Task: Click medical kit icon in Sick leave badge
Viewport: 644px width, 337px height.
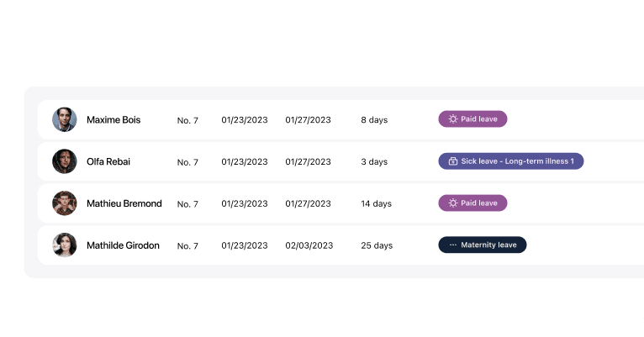Action: click(452, 161)
